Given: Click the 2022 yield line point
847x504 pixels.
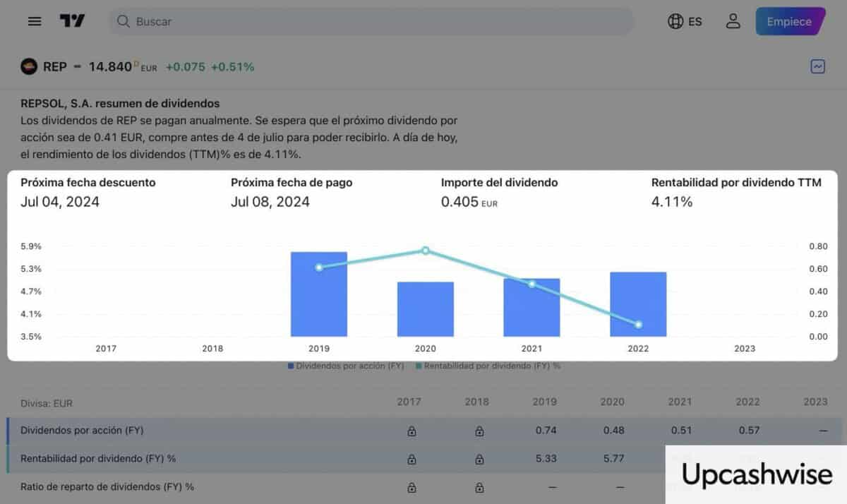Looking at the screenshot, I should (638, 325).
